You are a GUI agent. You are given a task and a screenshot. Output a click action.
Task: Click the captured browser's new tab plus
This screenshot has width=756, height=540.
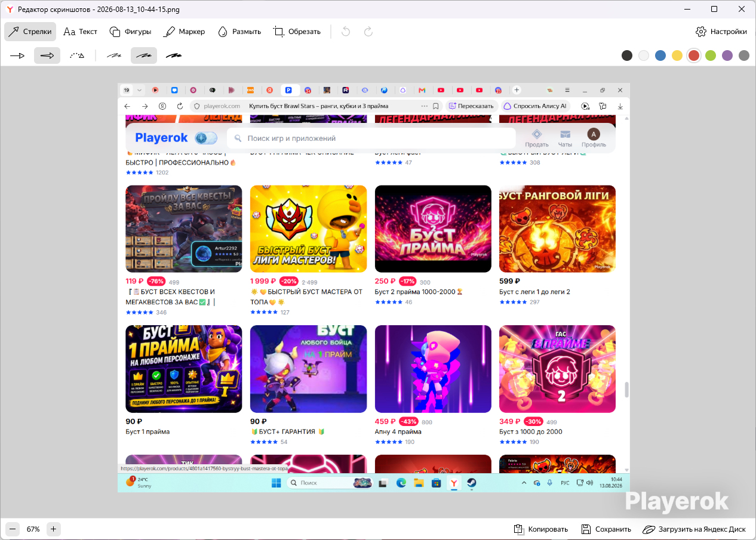(x=517, y=90)
